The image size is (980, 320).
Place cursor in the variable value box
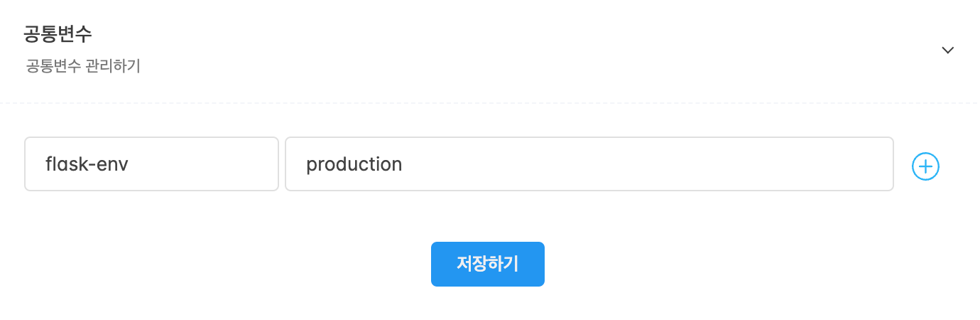click(589, 164)
